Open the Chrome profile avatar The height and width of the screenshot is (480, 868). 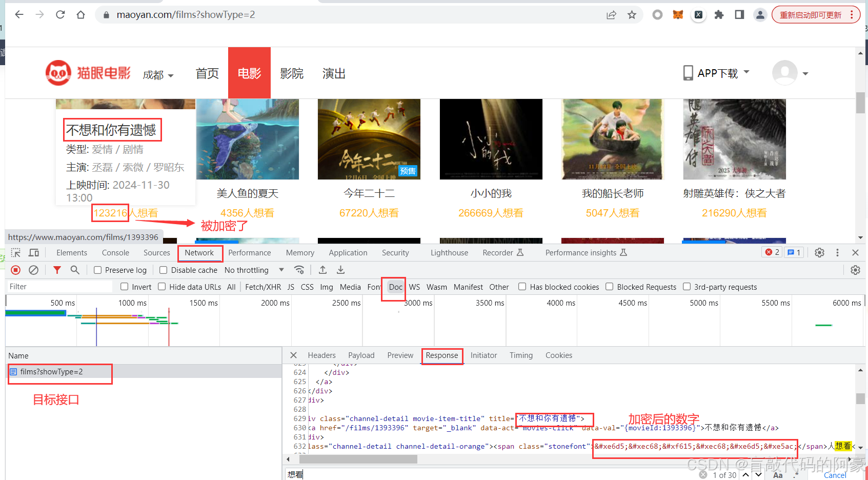pyautogui.click(x=760, y=15)
